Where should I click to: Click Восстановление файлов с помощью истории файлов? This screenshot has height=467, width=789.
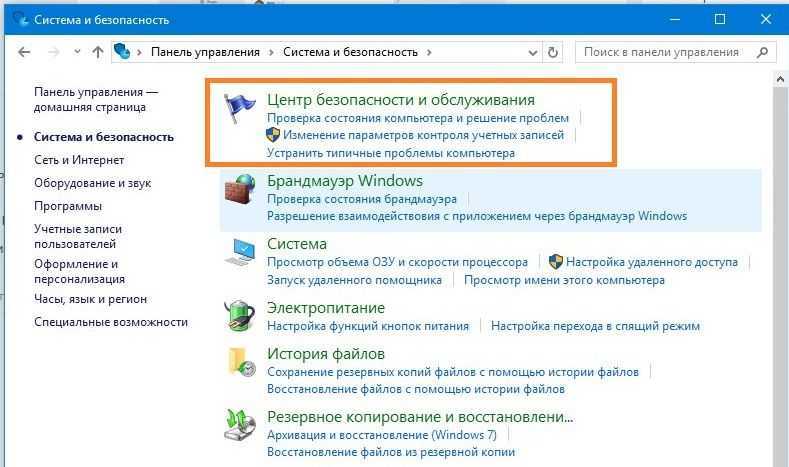click(x=416, y=389)
